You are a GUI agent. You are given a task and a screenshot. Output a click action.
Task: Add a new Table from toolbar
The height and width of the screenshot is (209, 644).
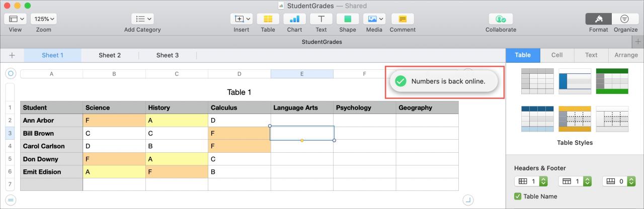268,19
